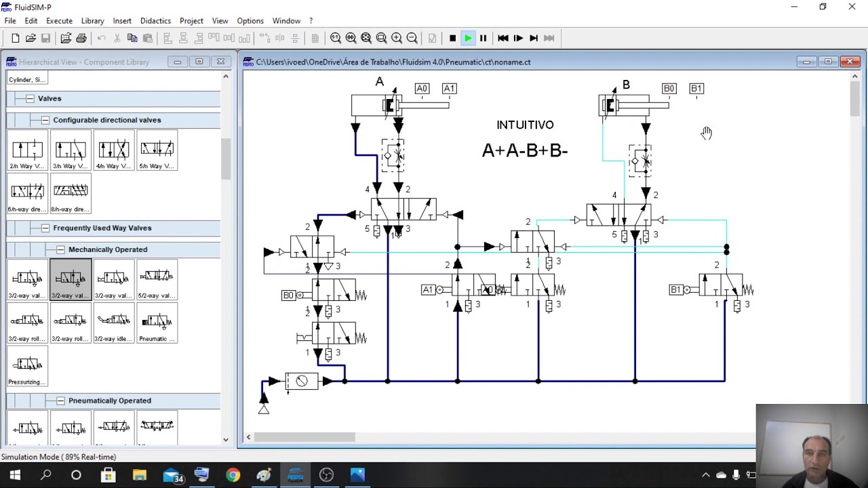Select the 8/n-way directional valve component
Image resolution: width=868 pixels, height=488 pixels.
click(71, 195)
